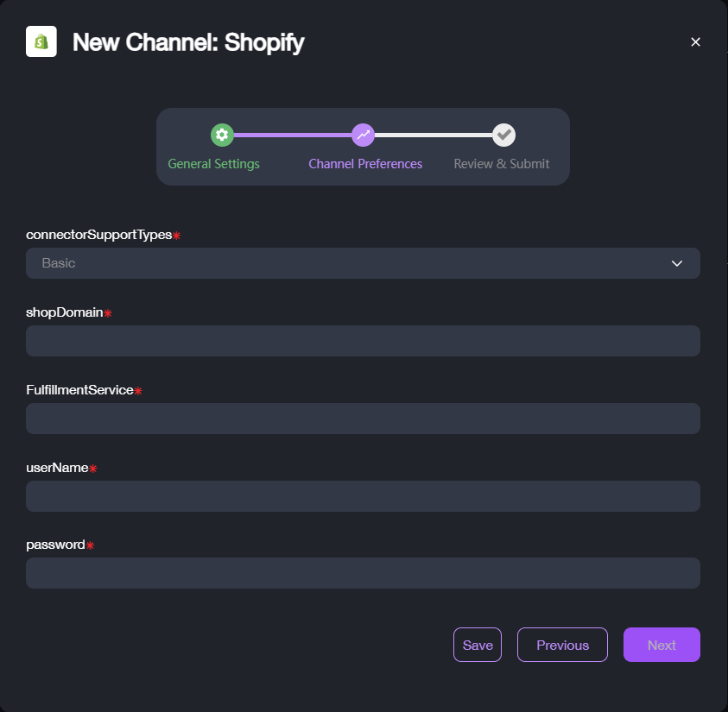Proceed with the Next button
Viewport: 728px width, 712px height.
662,645
